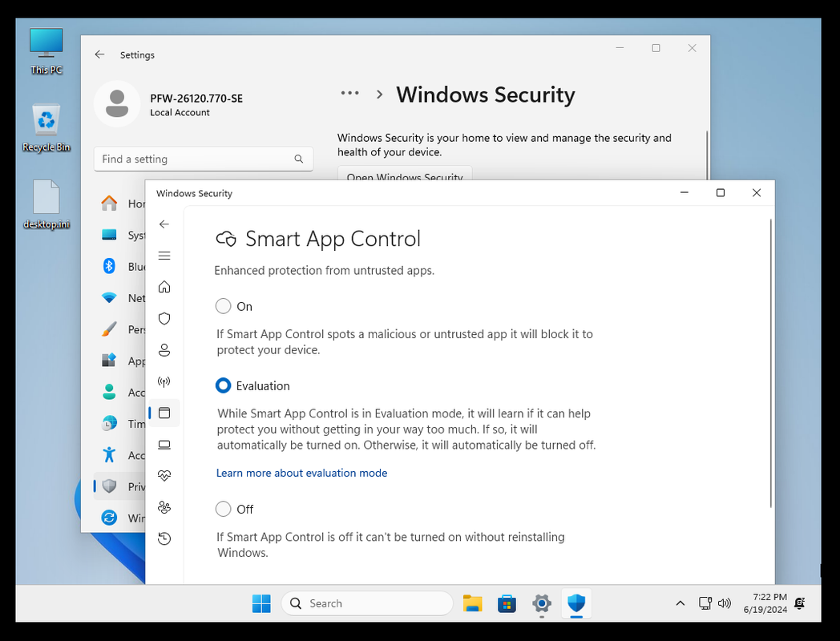Click the Accounts person icon in Settings
Image resolution: width=840 pixels, height=641 pixels.
click(x=109, y=392)
